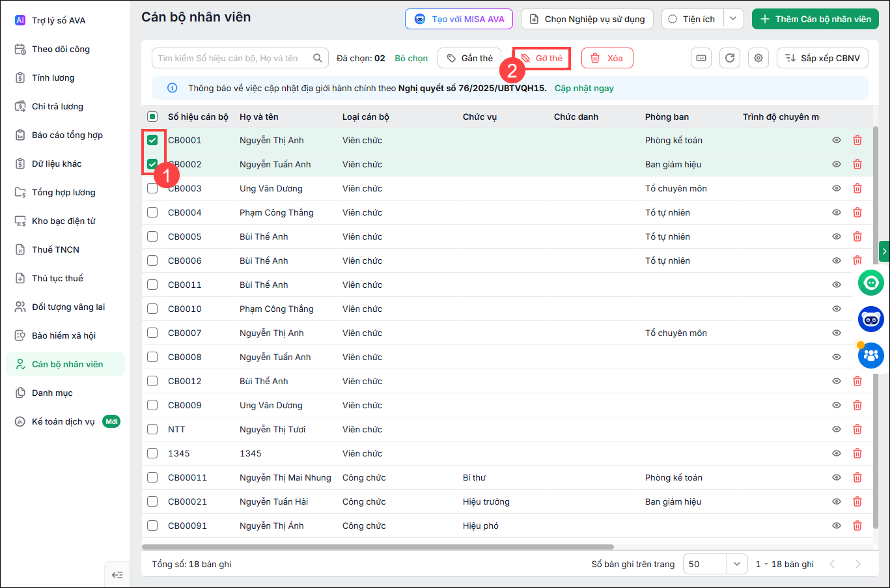Image resolution: width=890 pixels, height=588 pixels.
Task: Go to previous page with left chevron
Action: pos(832,564)
